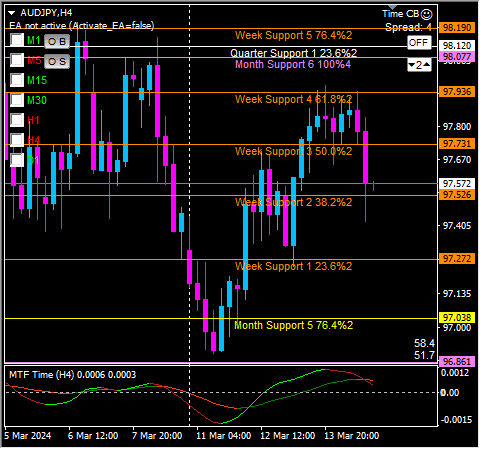Click the violet 96.861 price tag
Screen dimensions: 480x449
457,362
